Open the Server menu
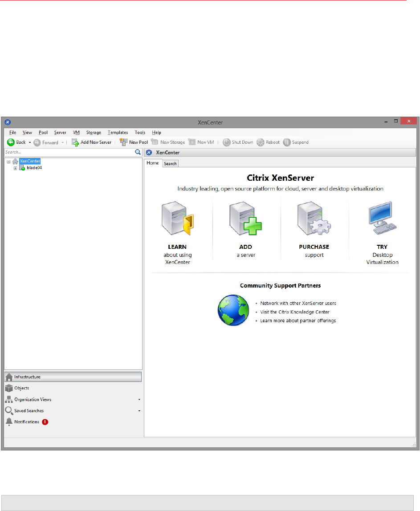Image resolution: width=420 pixels, height=511 pixels. pyautogui.click(x=60, y=133)
